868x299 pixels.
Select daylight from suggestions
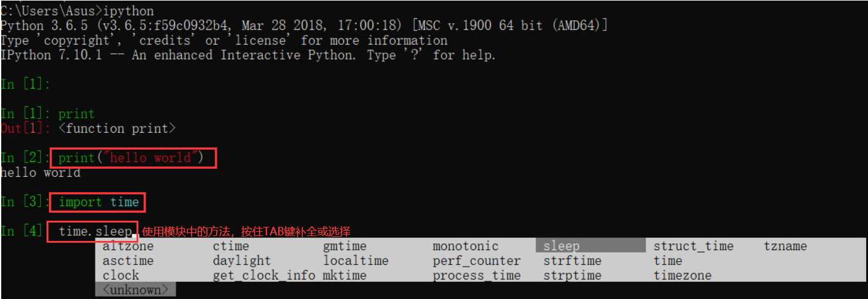241,261
